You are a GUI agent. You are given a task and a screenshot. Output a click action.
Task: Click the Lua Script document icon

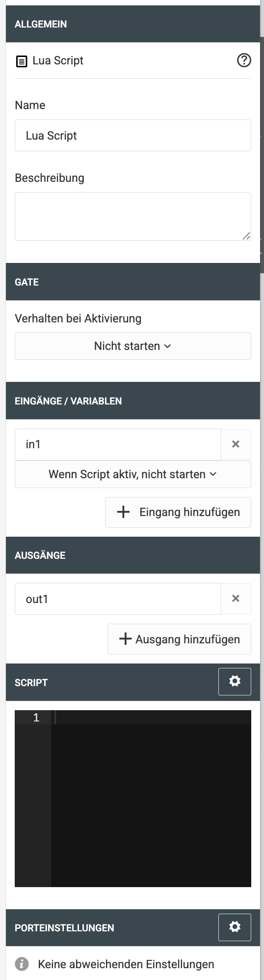tap(22, 61)
